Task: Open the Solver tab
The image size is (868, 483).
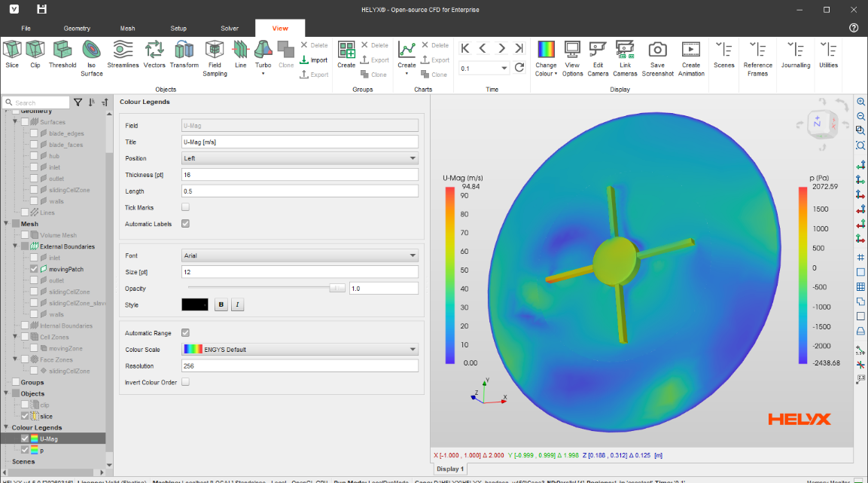Action: pos(230,28)
